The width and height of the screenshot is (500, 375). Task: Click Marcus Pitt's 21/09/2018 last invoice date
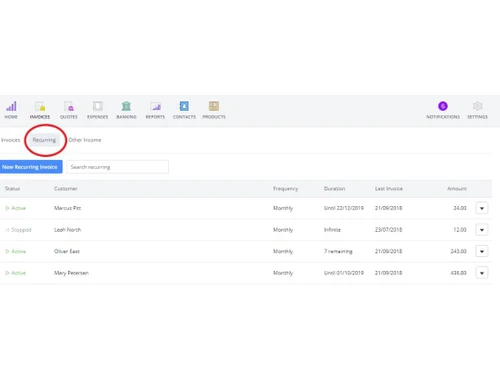click(x=389, y=208)
